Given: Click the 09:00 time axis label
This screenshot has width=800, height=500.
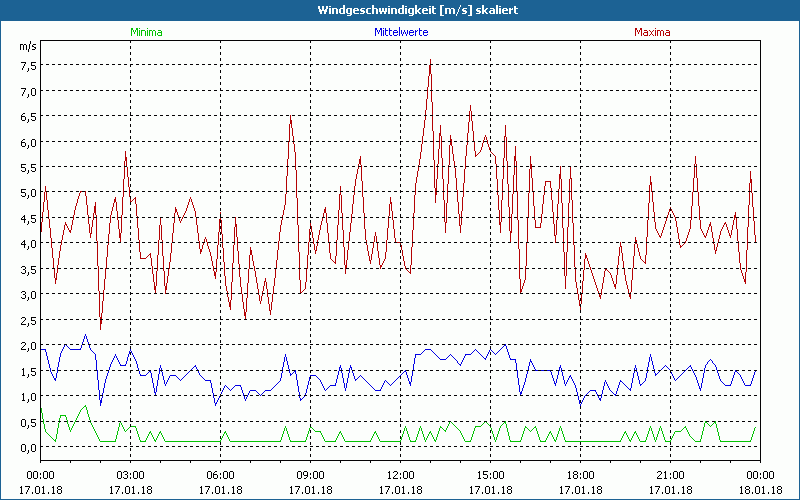Looking at the screenshot, I should 310,475.
